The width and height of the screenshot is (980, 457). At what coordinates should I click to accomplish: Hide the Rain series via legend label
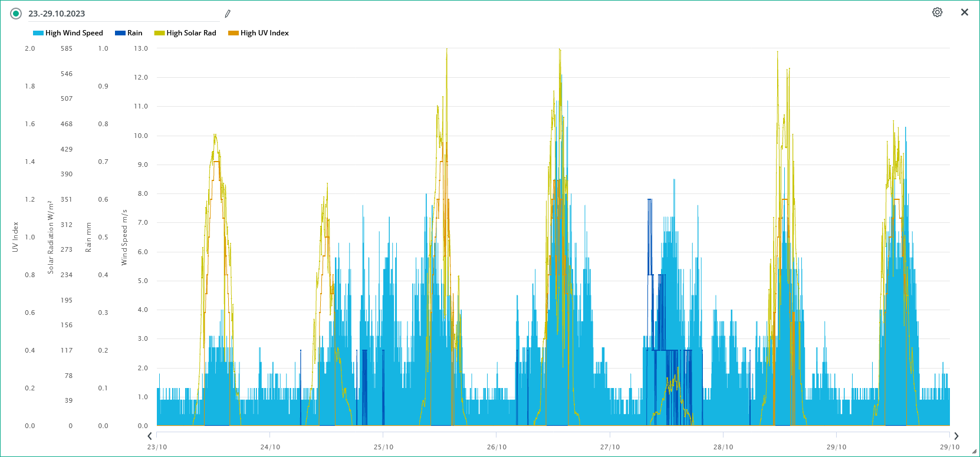(134, 33)
